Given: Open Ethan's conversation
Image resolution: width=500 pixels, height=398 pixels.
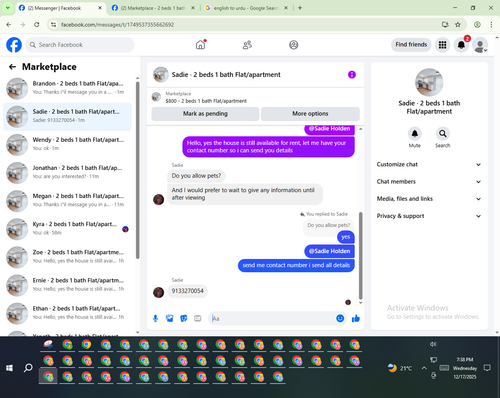Looking at the screenshot, I should 67,313.
